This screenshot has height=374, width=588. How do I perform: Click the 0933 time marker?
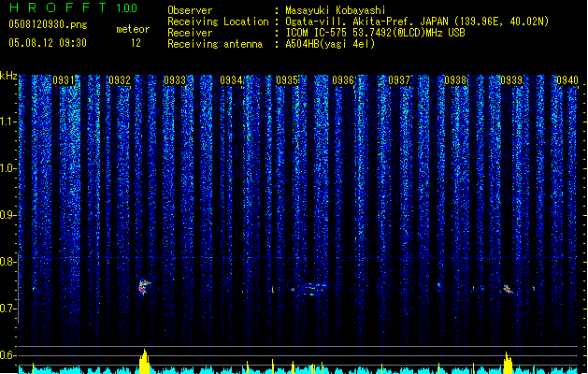click(x=175, y=80)
